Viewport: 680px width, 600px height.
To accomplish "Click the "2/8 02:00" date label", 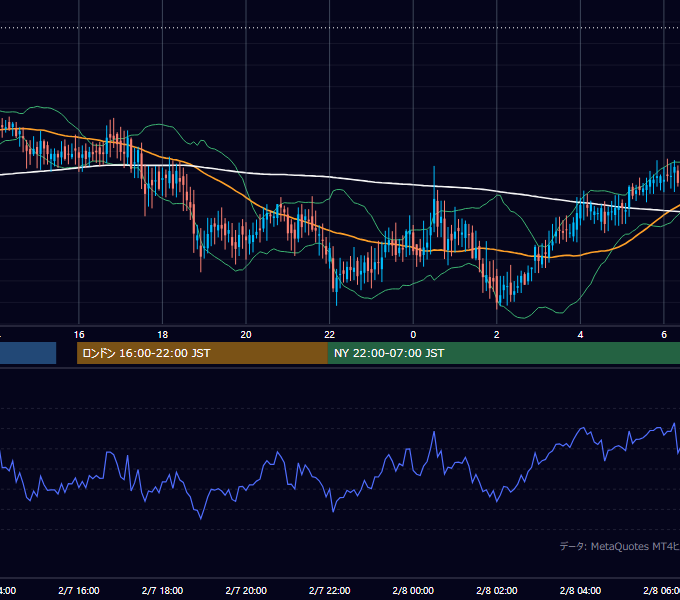I will click(497, 590).
